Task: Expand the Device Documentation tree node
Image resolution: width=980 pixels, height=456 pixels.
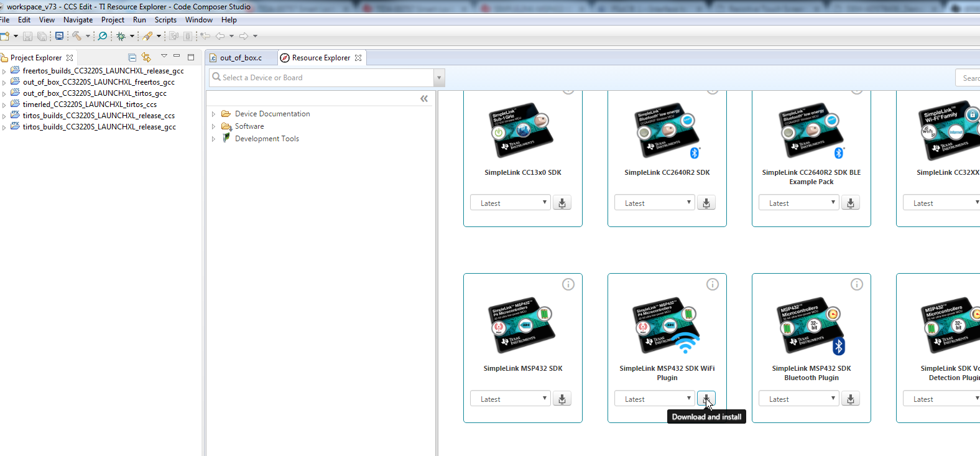Action: click(x=213, y=114)
